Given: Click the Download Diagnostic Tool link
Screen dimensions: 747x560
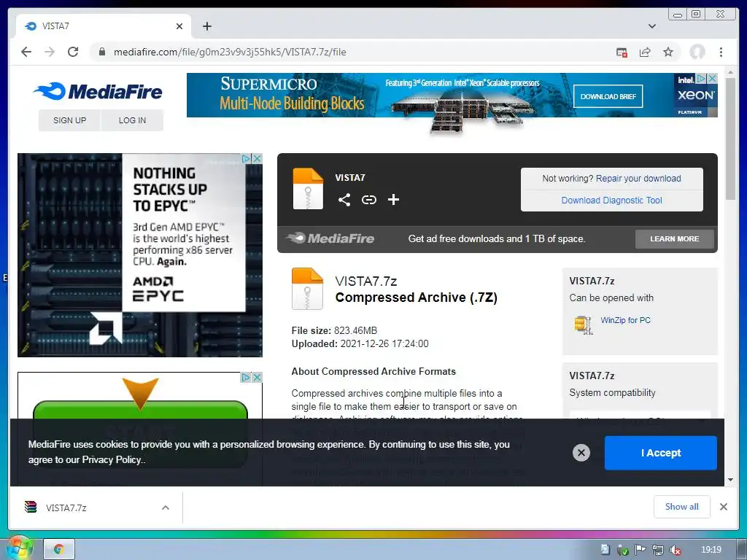Looking at the screenshot, I should click(x=612, y=201).
